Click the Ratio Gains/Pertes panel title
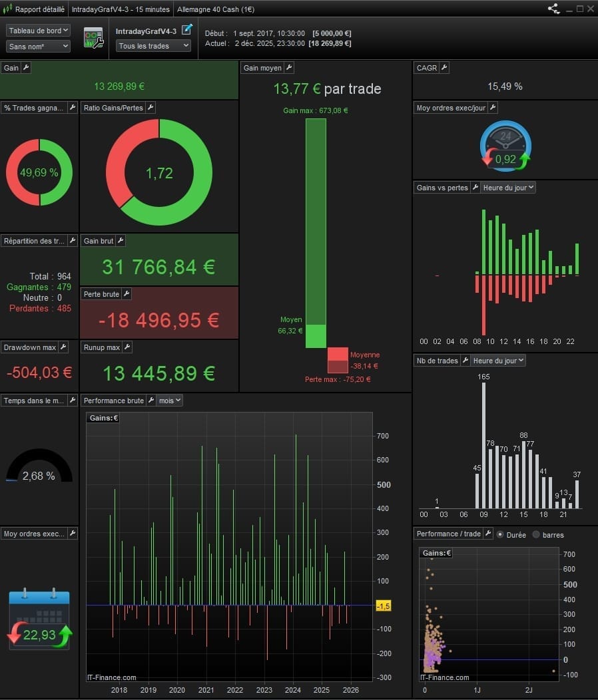This screenshot has height=700, width=598. [113, 108]
